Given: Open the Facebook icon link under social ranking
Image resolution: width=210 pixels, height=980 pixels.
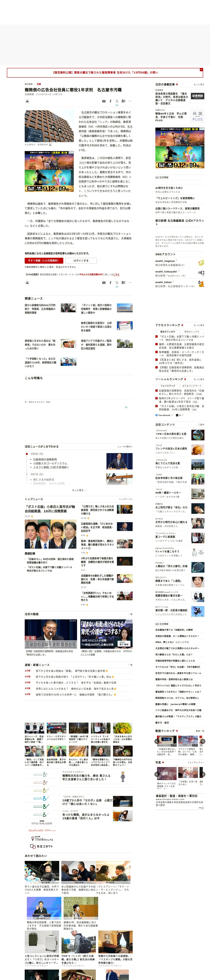Looking at the screenshot, I should (163, 415).
